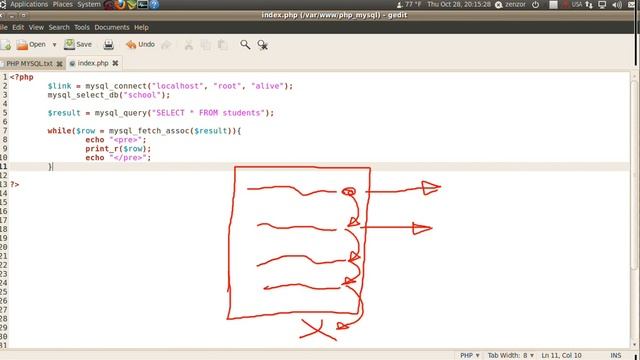The width and height of the screenshot is (640, 360).
Task: Click the USA keyboard layout indicator
Action: click(577, 4)
